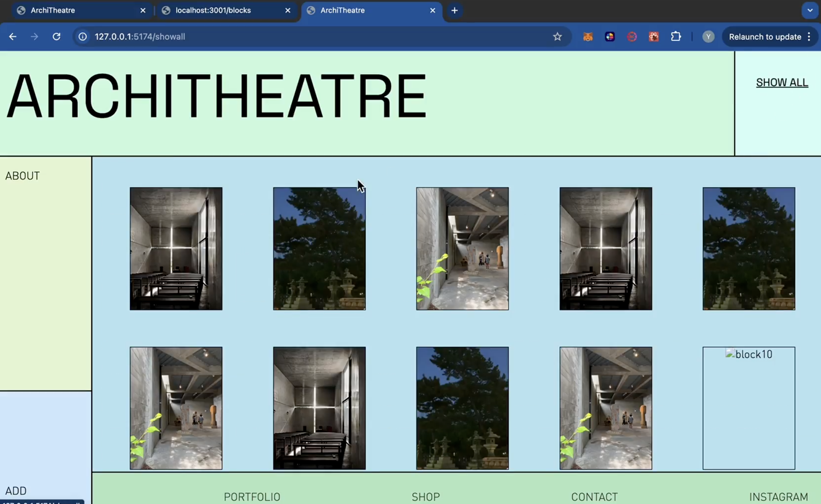Close the localhost:3001/blocks tab

pos(288,10)
